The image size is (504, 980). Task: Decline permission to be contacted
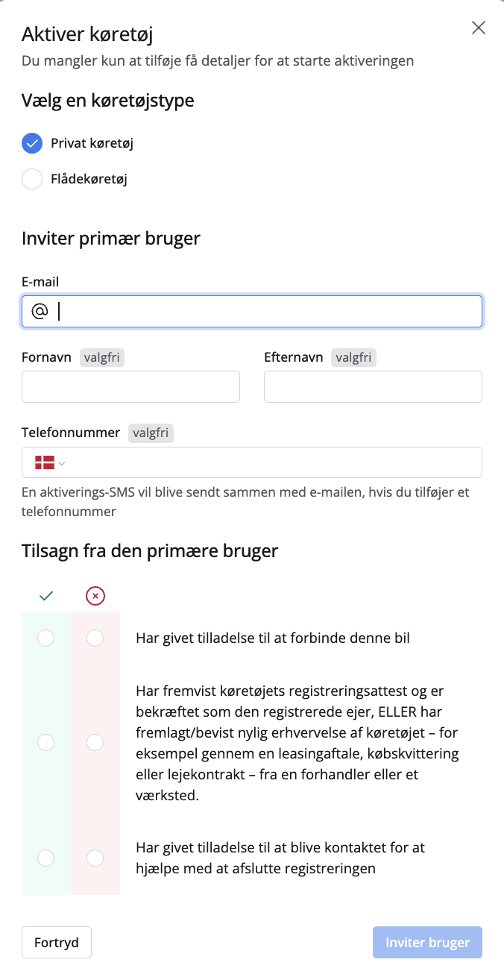tap(95, 858)
